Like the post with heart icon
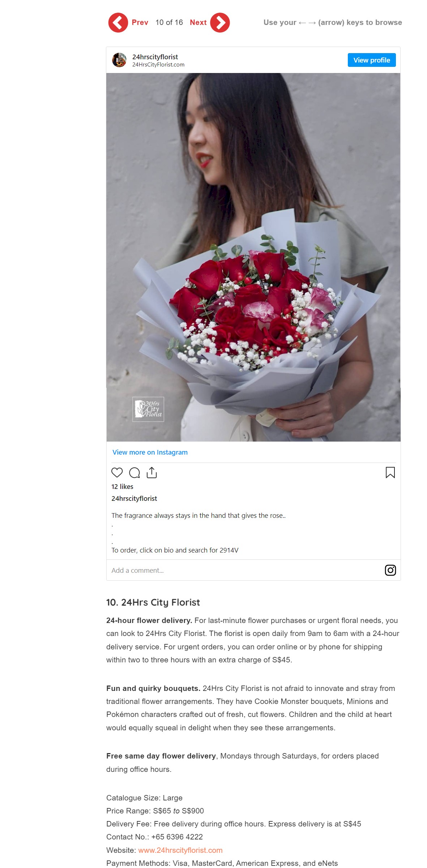 (117, 472)
